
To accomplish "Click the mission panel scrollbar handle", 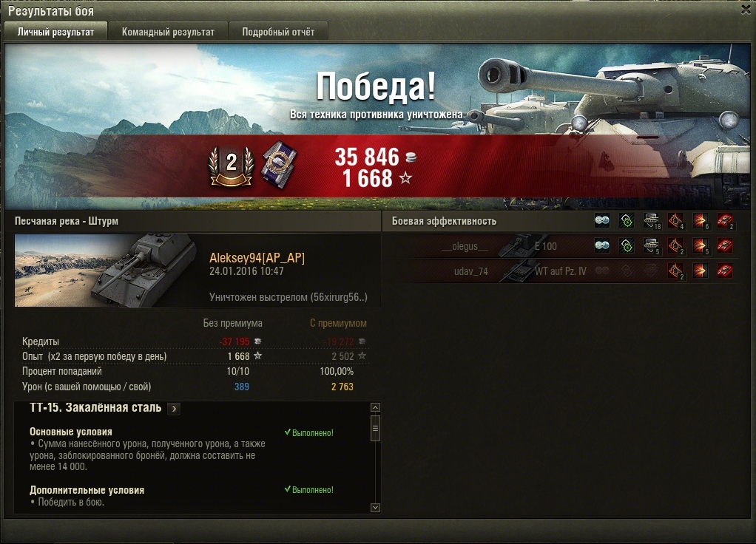I will point(375,427).
